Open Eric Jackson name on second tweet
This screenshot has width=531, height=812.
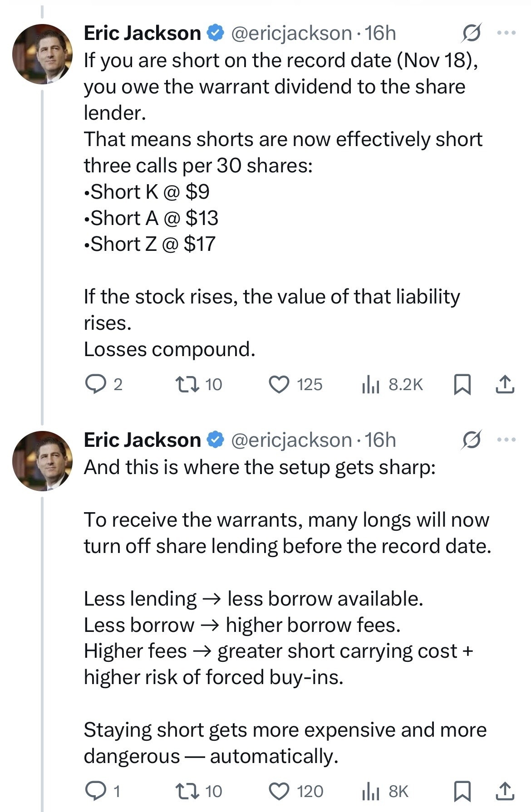pyautogui.click(x=143, y=440)
